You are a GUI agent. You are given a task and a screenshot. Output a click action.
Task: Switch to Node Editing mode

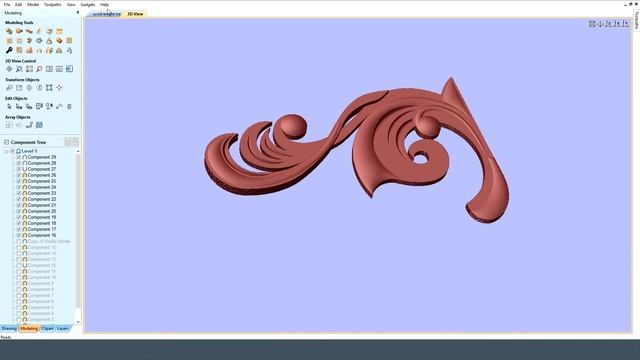pos(19,107)
